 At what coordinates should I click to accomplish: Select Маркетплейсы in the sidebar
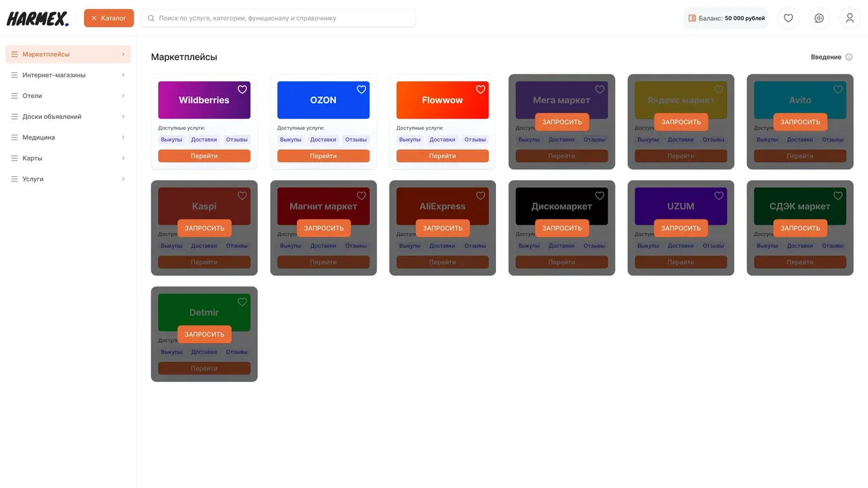coord(46,54)
